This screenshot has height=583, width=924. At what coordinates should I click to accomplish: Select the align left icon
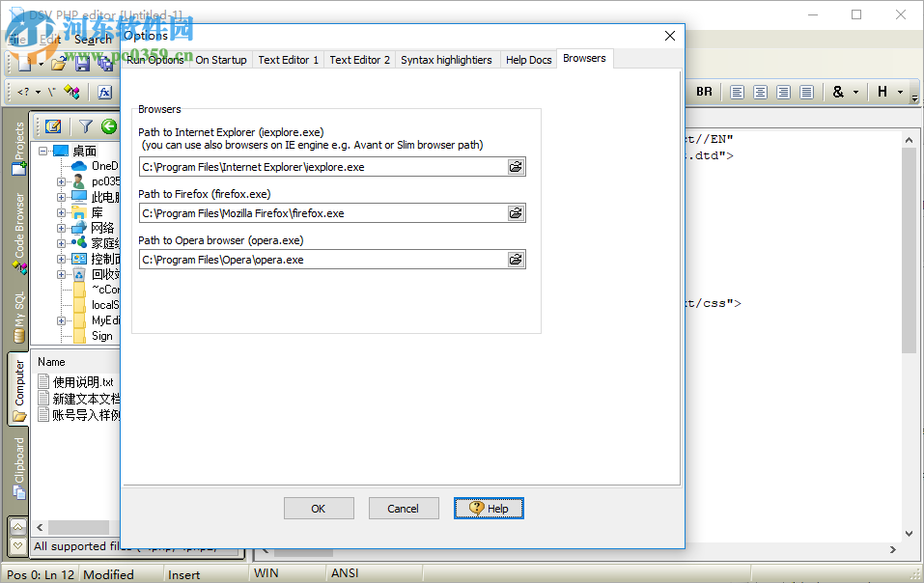(x=738, y=92)
